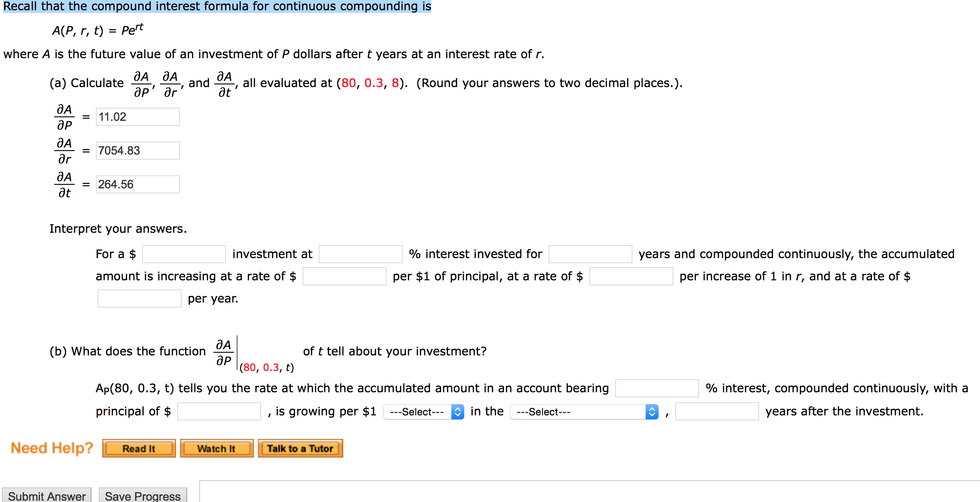Open the Select dropdown after 'is growing per $1'

424,412
